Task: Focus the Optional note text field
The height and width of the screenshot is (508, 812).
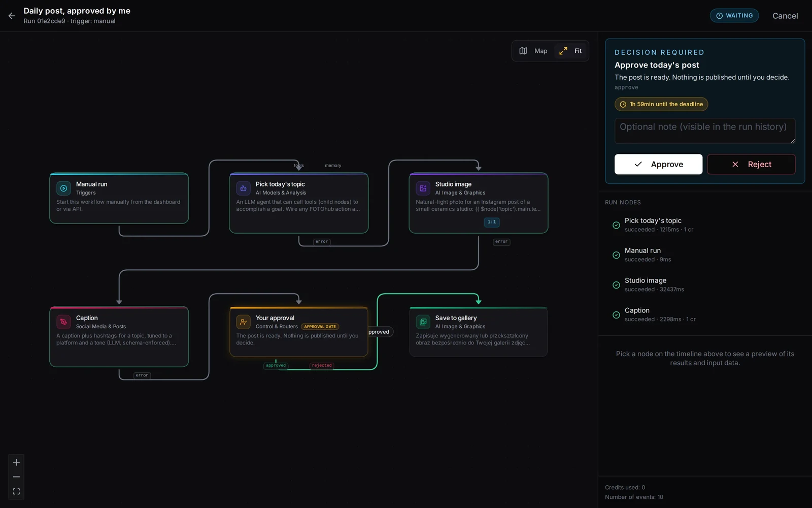Action: pyautogui.click(x=705, y=131)
